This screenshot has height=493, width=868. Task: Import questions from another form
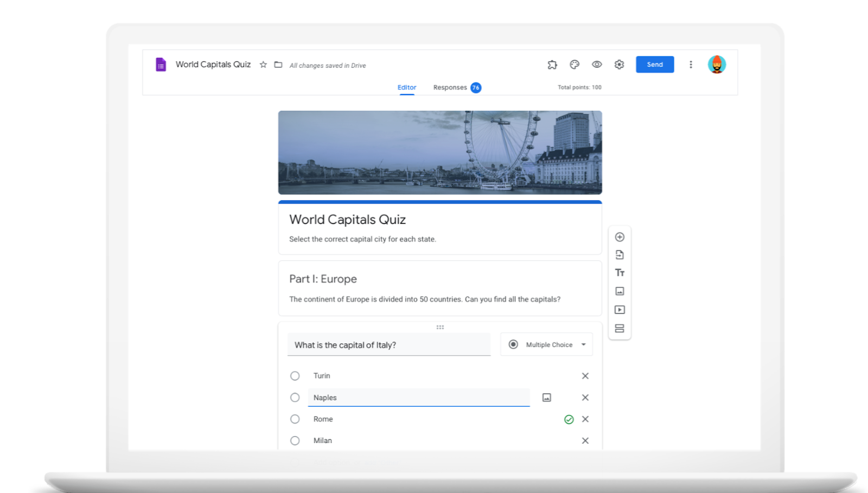(620, 255)
